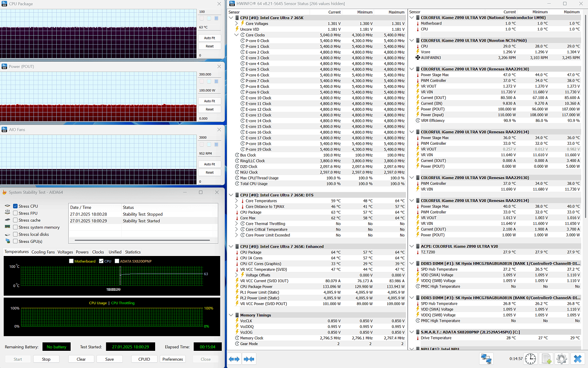588x368 pixels.
Task: Collapse the Memory Timings group
Action: pyautogui.click(x=231, y=315)
